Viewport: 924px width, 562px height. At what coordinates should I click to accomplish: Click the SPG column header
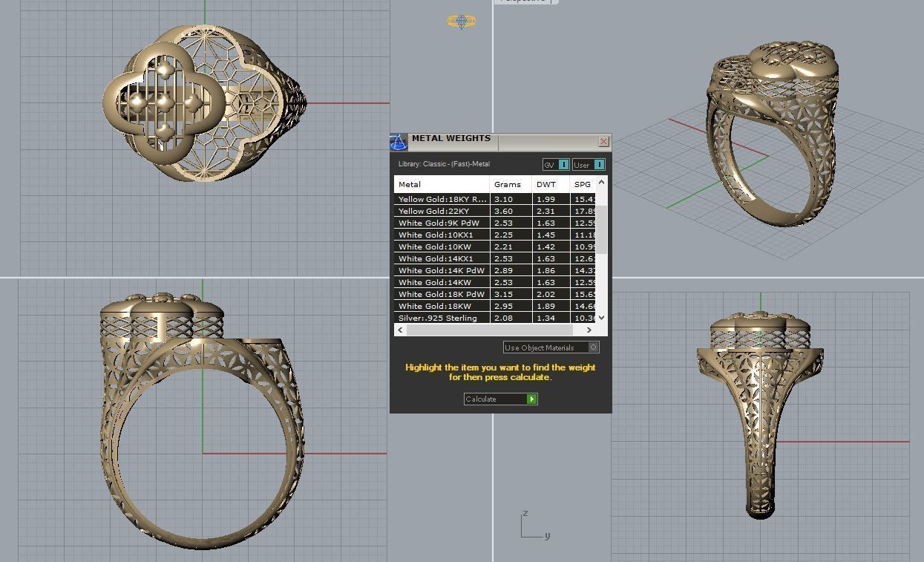[x=583, y=184]
